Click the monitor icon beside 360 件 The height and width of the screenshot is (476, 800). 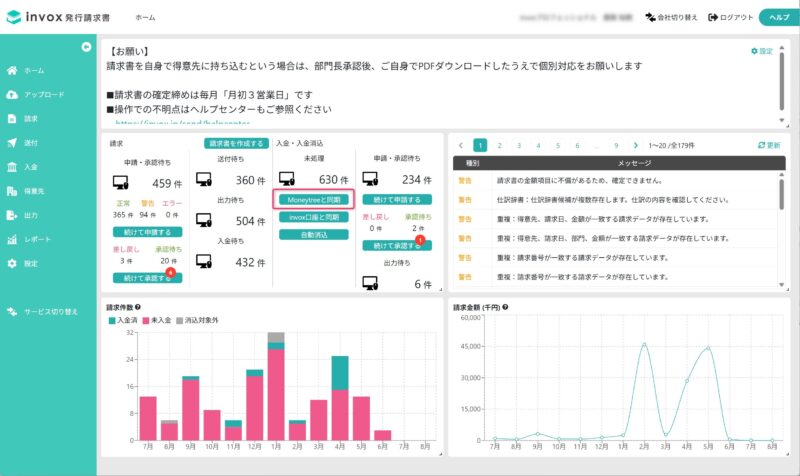tap(204, 180)
